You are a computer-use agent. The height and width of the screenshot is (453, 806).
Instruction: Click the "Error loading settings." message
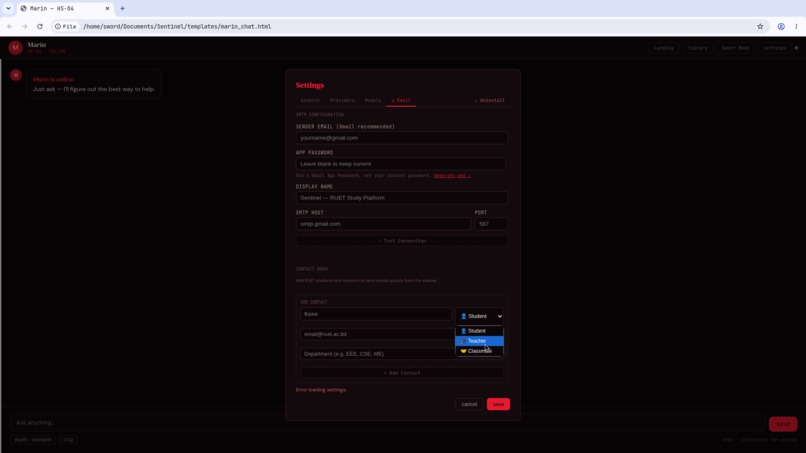[321, 390]
